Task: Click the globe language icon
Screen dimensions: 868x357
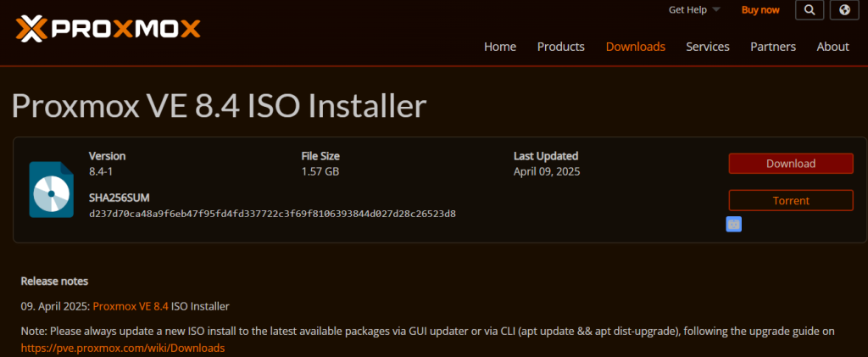Action: point(844,10)
